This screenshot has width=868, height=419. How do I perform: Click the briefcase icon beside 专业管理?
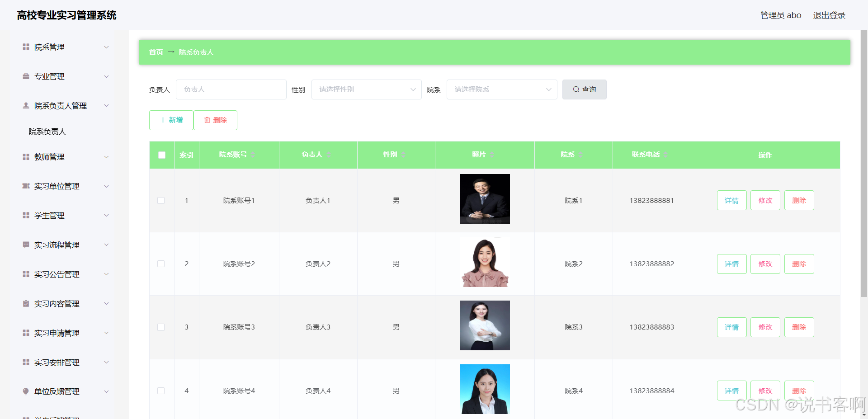coord(26,76)
